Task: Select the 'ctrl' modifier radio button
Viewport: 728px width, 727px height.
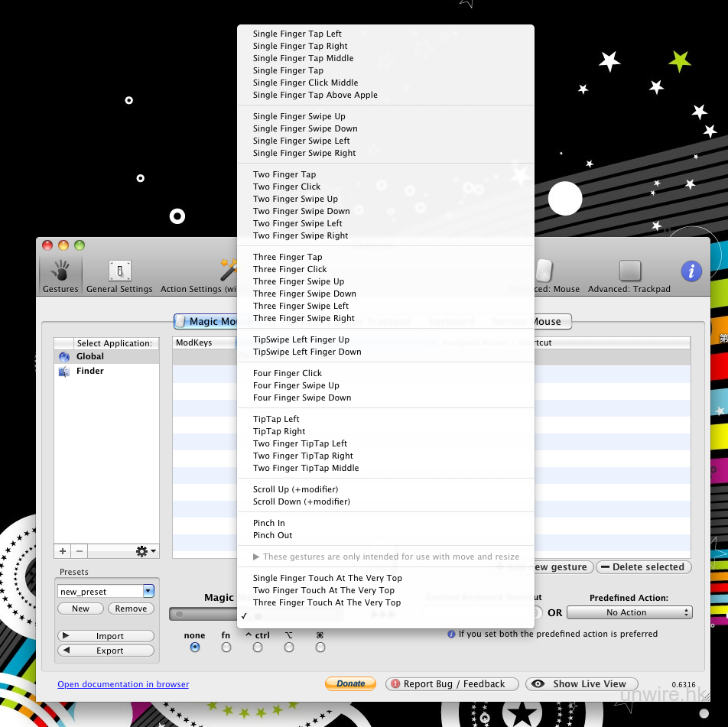Action: click(x=258, y=647)
